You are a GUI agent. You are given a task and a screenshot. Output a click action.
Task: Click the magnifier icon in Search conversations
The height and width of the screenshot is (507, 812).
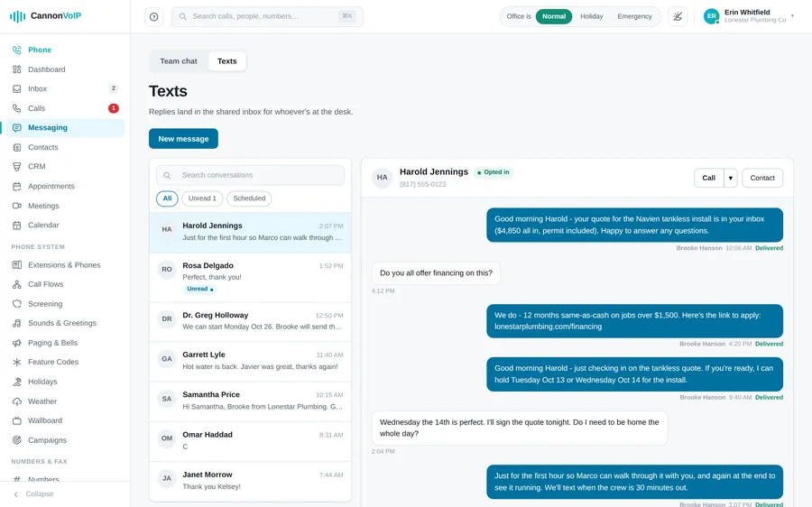[x=167, y=176]
